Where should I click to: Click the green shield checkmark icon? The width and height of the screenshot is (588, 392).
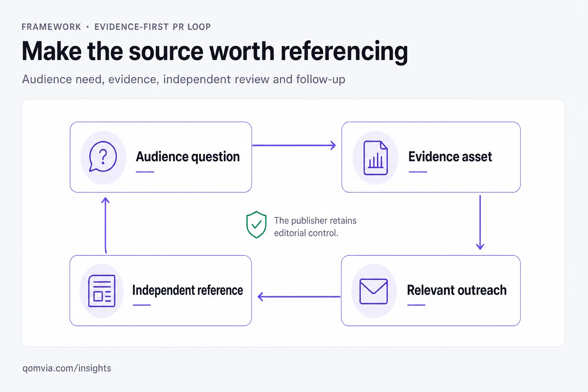(x=256, y=225)
